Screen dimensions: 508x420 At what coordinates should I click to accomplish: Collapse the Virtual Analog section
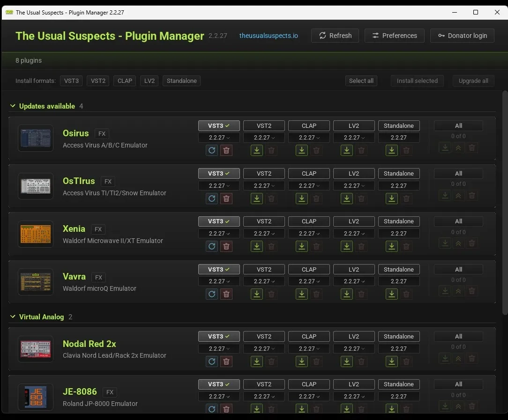13,317
